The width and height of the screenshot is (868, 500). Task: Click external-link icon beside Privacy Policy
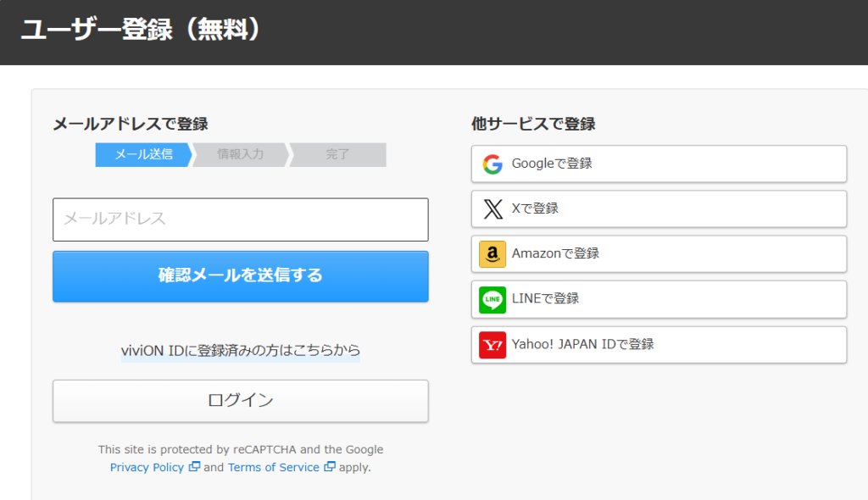(x=194, y=467)
